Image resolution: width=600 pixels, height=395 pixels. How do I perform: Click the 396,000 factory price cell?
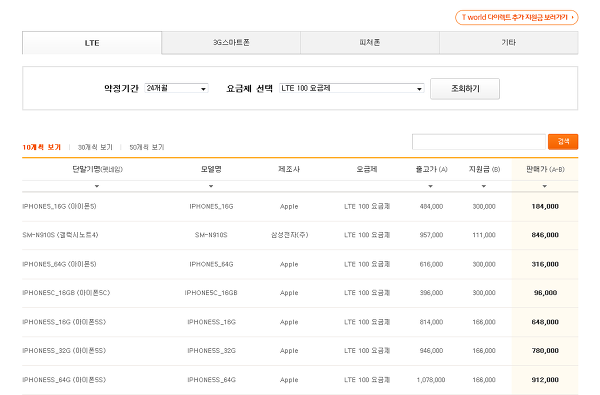click(431, 293)
